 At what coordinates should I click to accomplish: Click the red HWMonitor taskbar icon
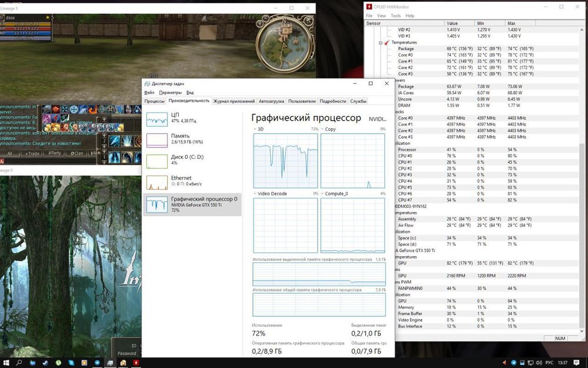(137, 363)
